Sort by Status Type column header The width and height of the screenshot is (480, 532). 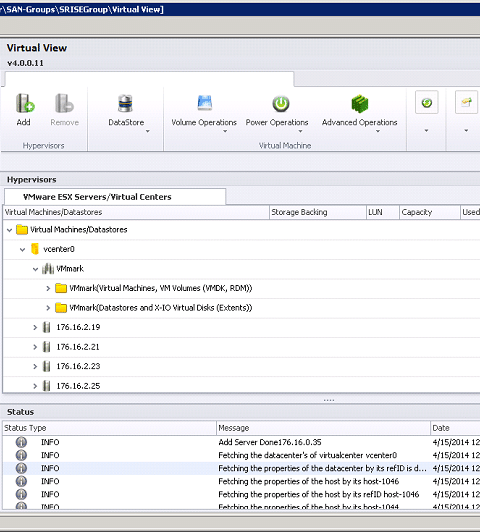110,428
